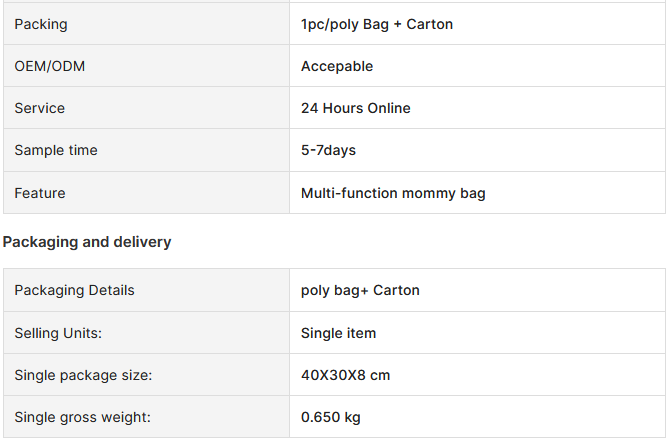Click the word 'Carton' in Packing row
671x440 pixels.
(x=430, y=24)
